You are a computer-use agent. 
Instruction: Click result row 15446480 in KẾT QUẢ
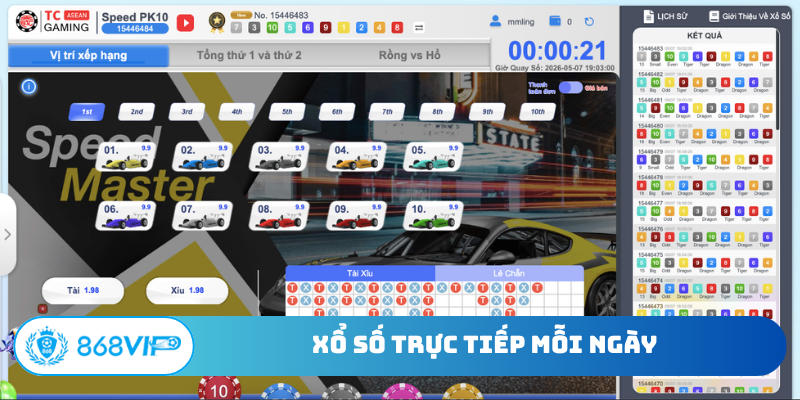[705, 134]
